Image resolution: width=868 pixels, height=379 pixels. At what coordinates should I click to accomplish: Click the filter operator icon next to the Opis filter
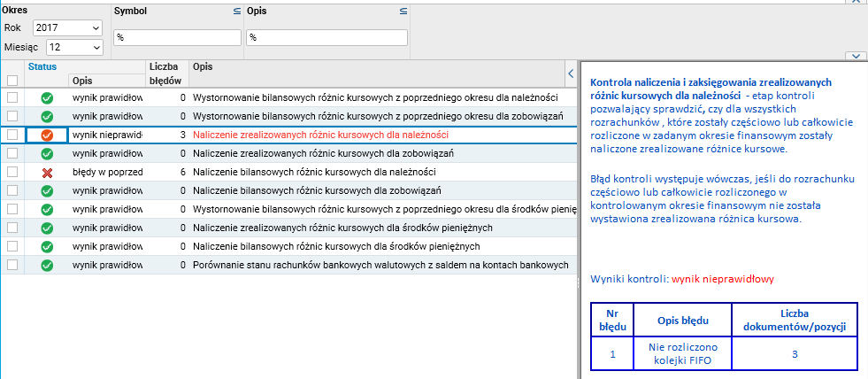(x=403, y=12)
